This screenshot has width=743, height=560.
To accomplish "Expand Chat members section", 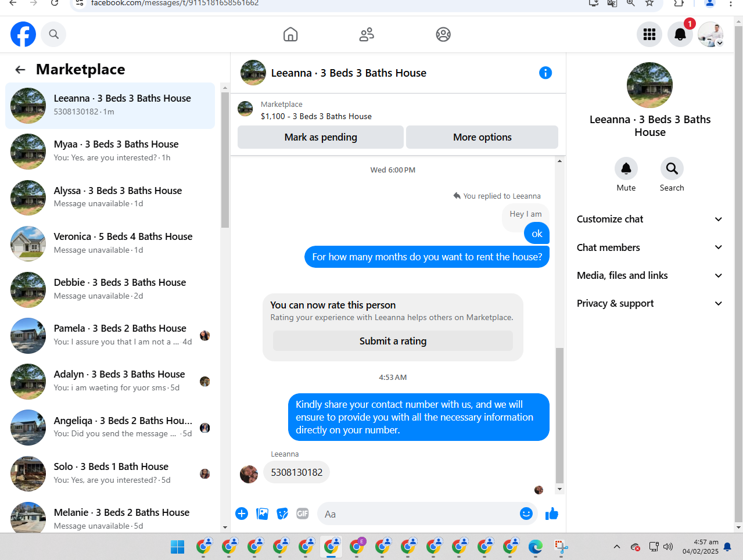I will pyautogui.click(x=649, y=247).
